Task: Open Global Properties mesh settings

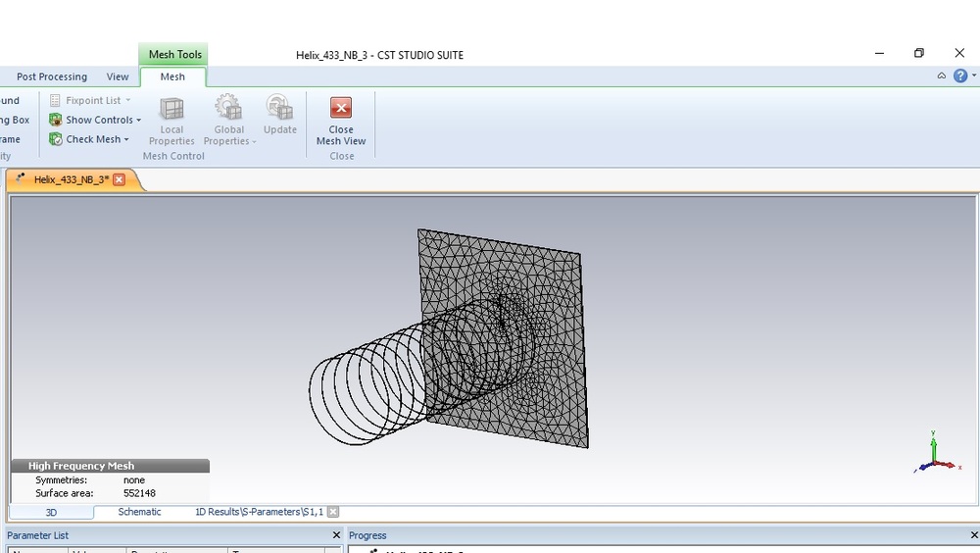Action: coord(228,122)
